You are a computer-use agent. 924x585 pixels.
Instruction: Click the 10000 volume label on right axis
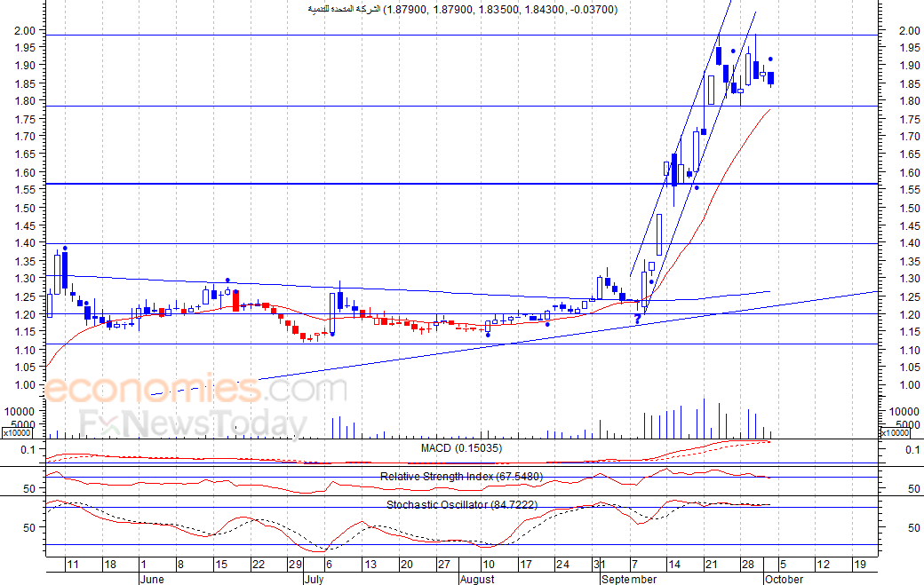click(904, 411)
